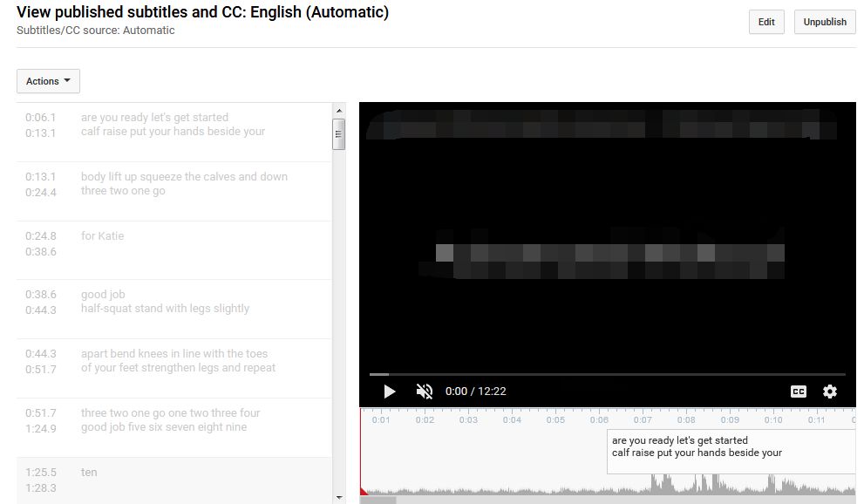Click the horizontal timeline scrollbar thumb

(378, 501)
